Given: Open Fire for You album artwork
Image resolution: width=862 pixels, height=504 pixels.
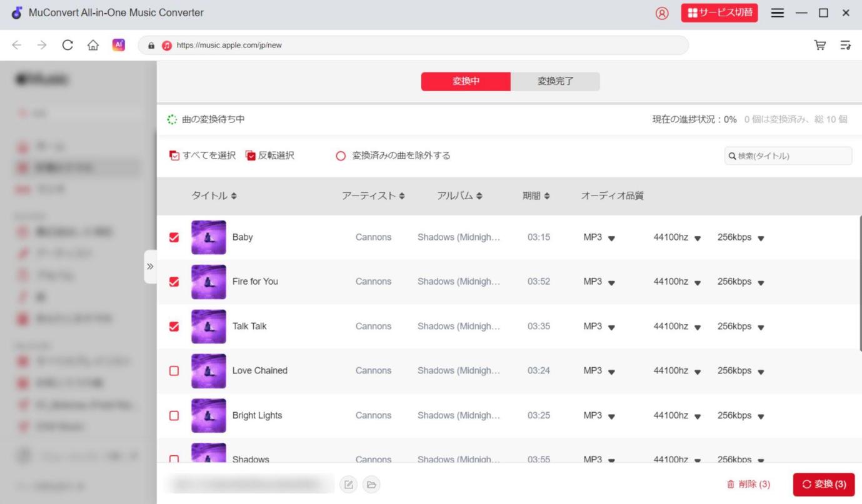Looking at the screenshot, I should pyautogui.click(x=209, y=282).
